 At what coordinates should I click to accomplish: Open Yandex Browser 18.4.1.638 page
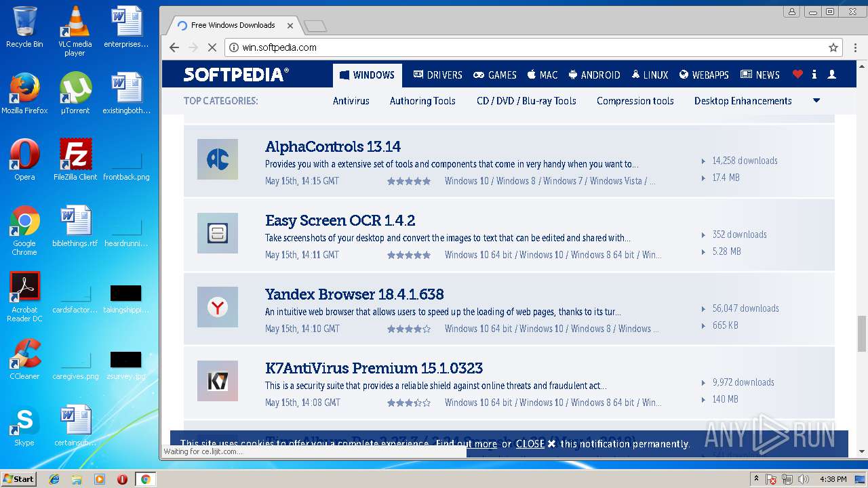355,294
